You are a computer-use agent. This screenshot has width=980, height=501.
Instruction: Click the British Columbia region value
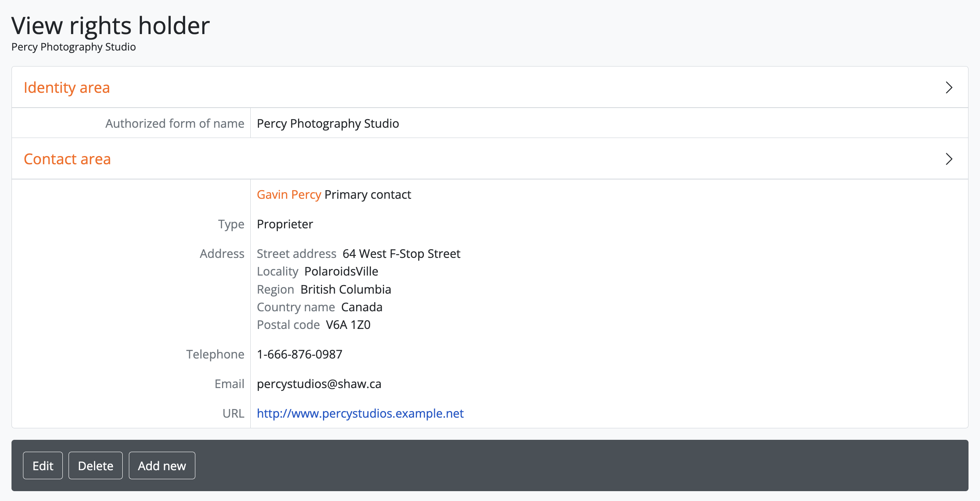346,290
